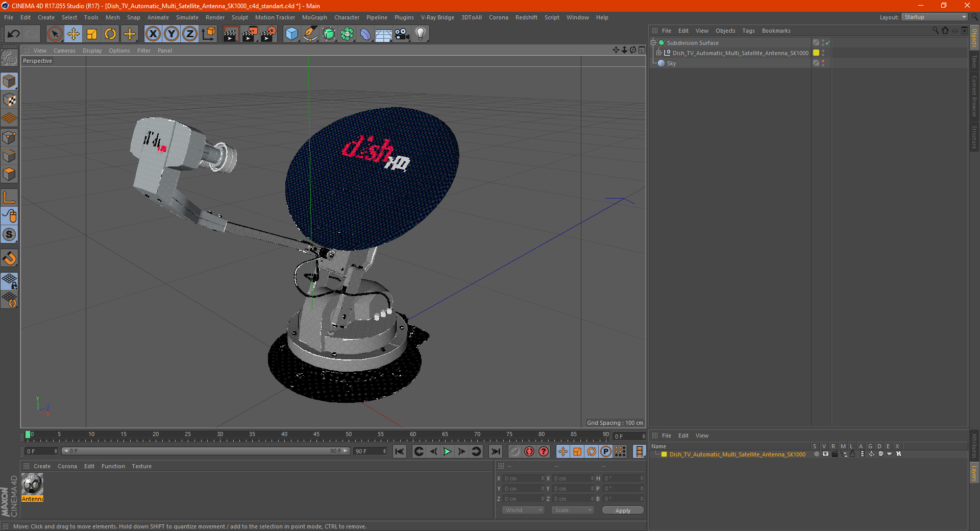The width and height of the screenshot is (980, 531).
Task: Open the MoGraph menu
Action: click(314, 17)
